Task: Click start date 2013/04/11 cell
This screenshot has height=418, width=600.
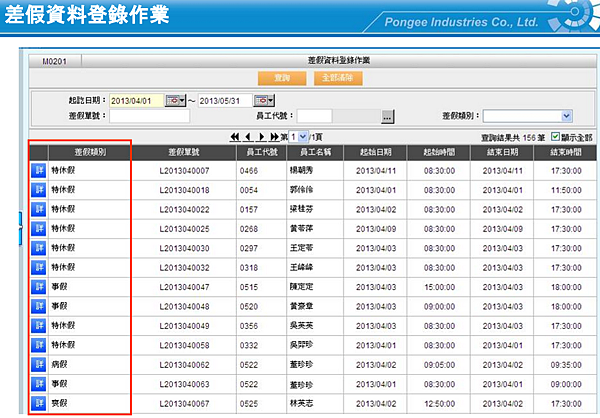Action: [376, 171]
